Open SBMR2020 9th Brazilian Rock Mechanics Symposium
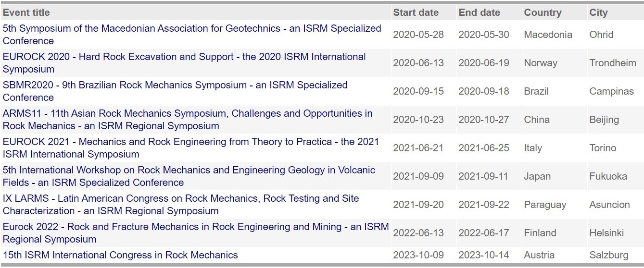Image resolution: width=644 pixels, height=268 pixels. tap(175, 91)
